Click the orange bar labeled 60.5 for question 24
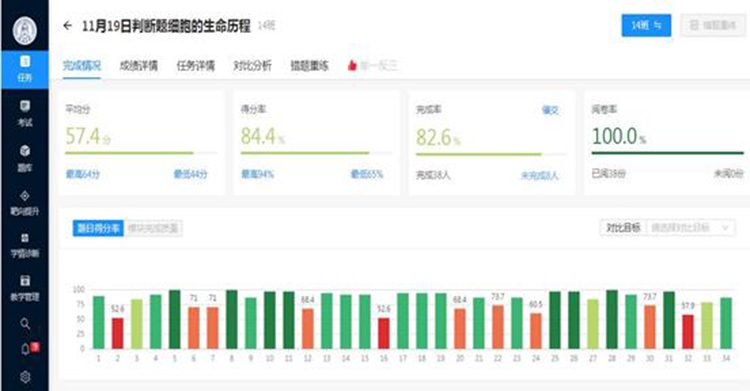This screenshot has width=750, height=391. (x=536, y=331)
